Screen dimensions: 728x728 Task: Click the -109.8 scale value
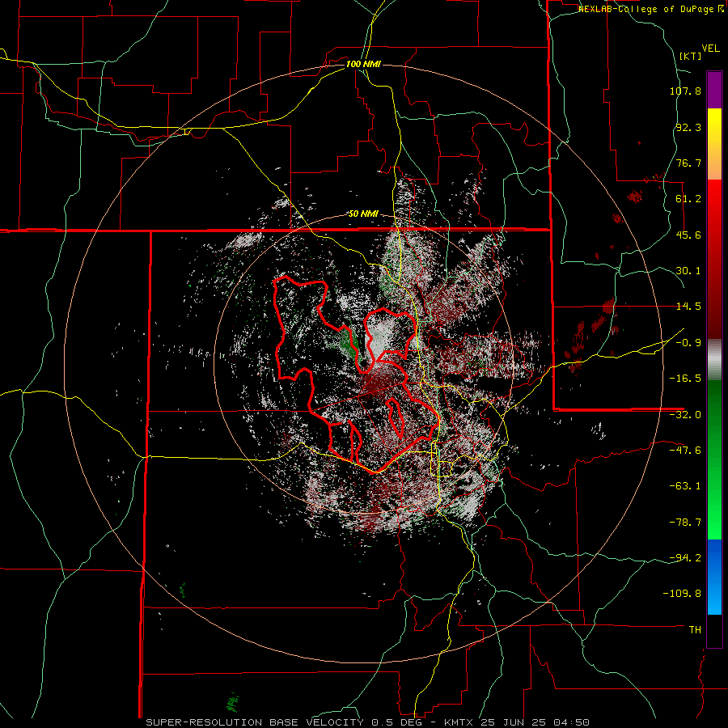coord(682,594)
